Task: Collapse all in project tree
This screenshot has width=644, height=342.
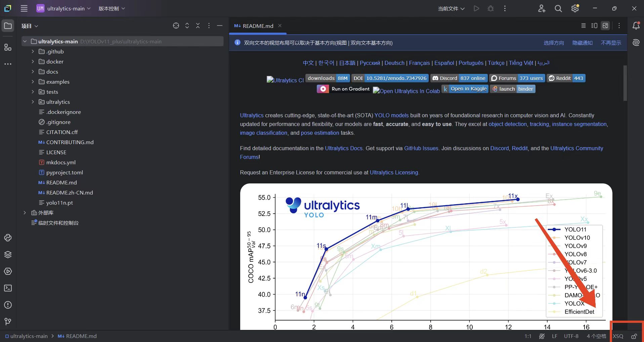Action: coord(198,26)
